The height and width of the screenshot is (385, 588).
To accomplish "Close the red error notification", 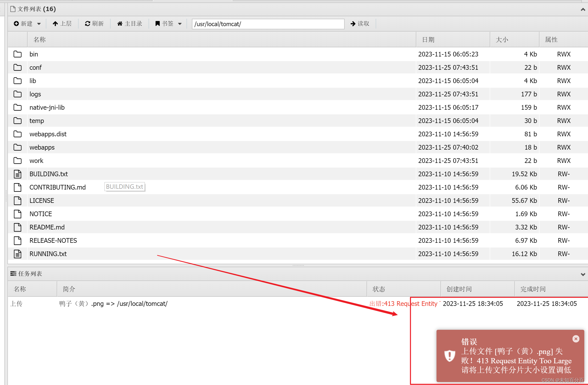I will pyautogui.click(x=576, y=339).
